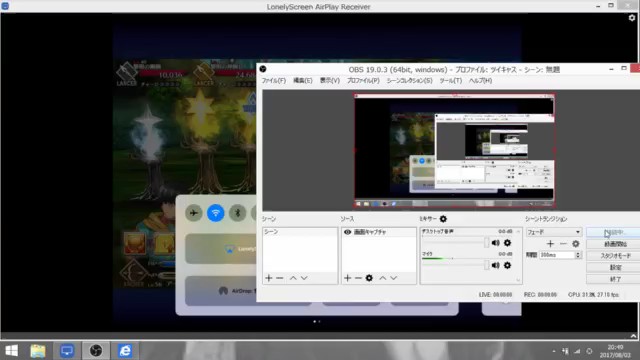Image resolution: width=640 pixels, height=360 pixels.
Task: Mute the Desktop Audio speaker icon
Action: [496, 243]
